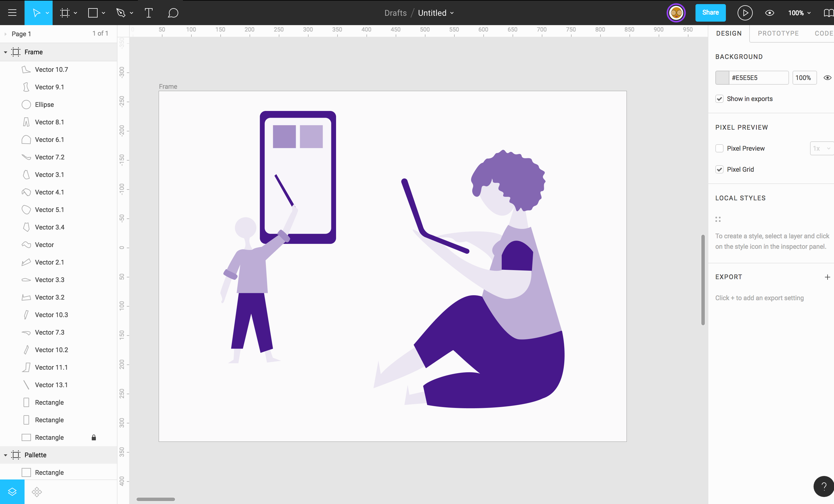Select the Pen tool
This screenshot has width=834, height=504.
click(121, 13)
